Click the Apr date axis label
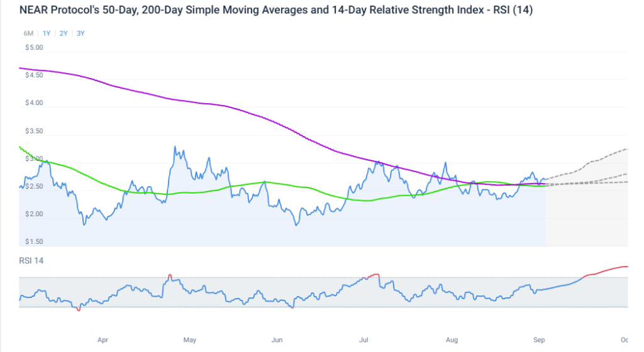This screenshot has height=352, width=644. coord(103,339)
